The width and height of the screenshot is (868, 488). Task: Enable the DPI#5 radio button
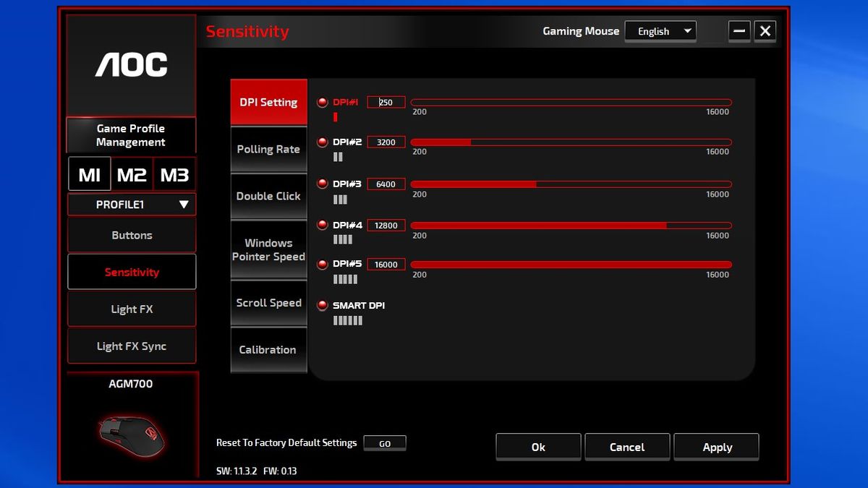click(x=323, y=264)
